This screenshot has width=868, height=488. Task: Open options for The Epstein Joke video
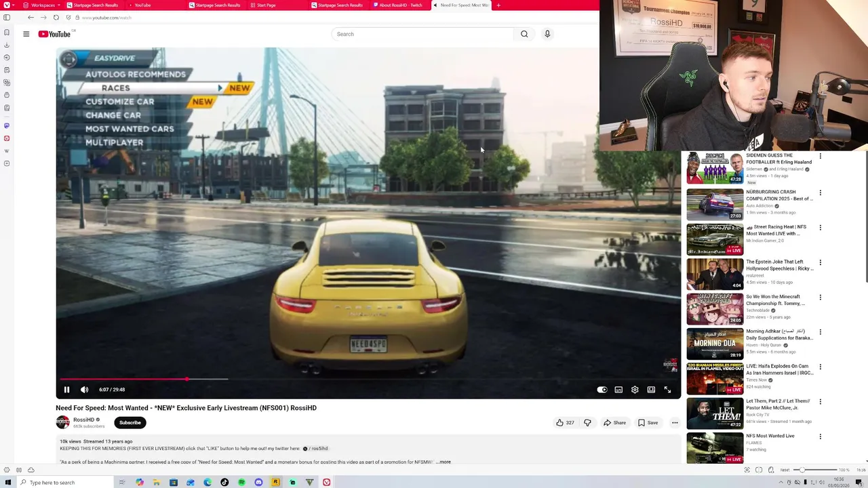pyautogui.click(x=821, y=262)
